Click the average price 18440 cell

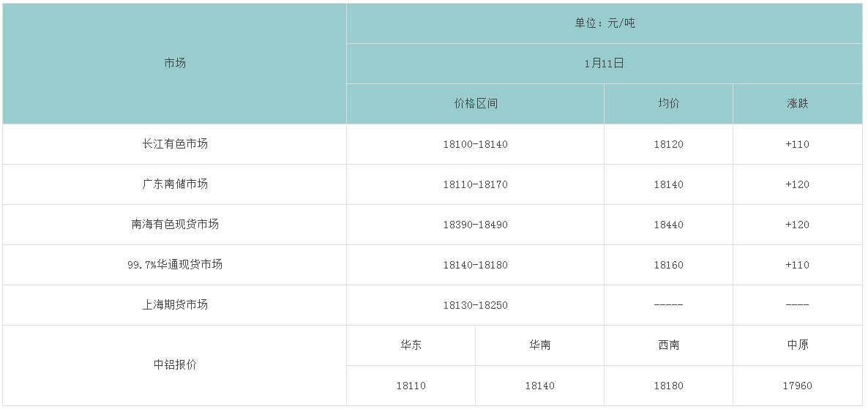tap(668, 225)
